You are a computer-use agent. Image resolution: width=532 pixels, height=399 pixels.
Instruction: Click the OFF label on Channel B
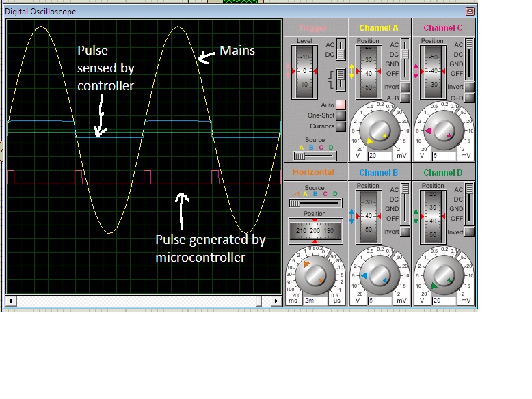393,219
